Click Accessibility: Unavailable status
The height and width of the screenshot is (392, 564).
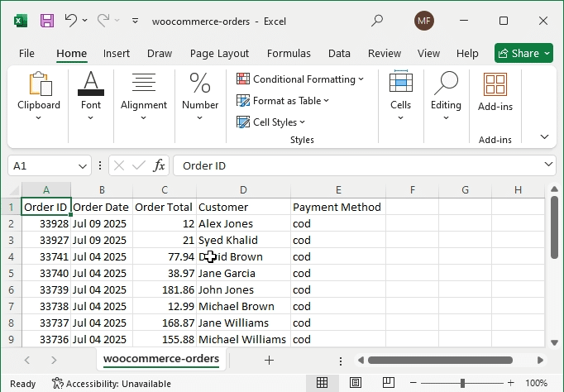pos(112,384)
